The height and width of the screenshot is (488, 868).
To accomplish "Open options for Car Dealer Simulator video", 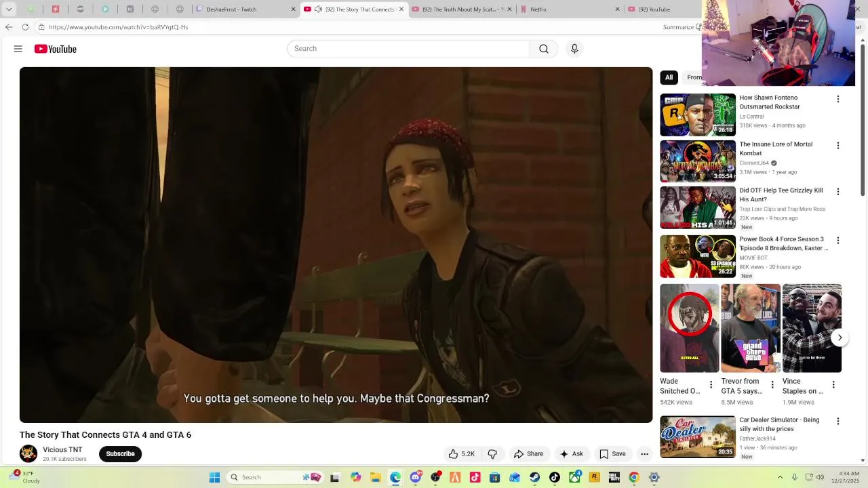I will point(837,422).
